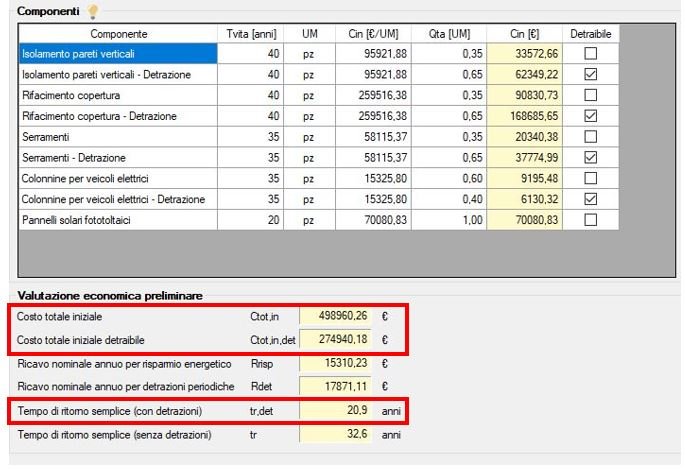Select the Isolamento pareti verticali row
Image resolution: width=686 pixels, height=470 pixels.
tap(116, 54)
